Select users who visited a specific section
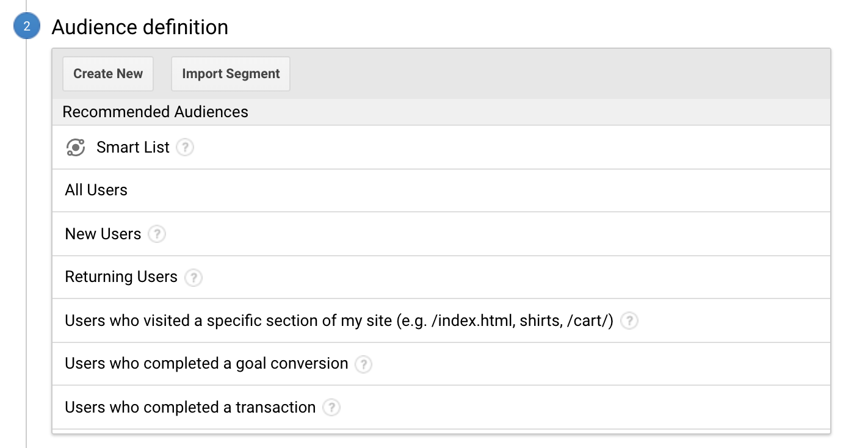Viewport: 868px width, 448px height. tap(339, 321)
